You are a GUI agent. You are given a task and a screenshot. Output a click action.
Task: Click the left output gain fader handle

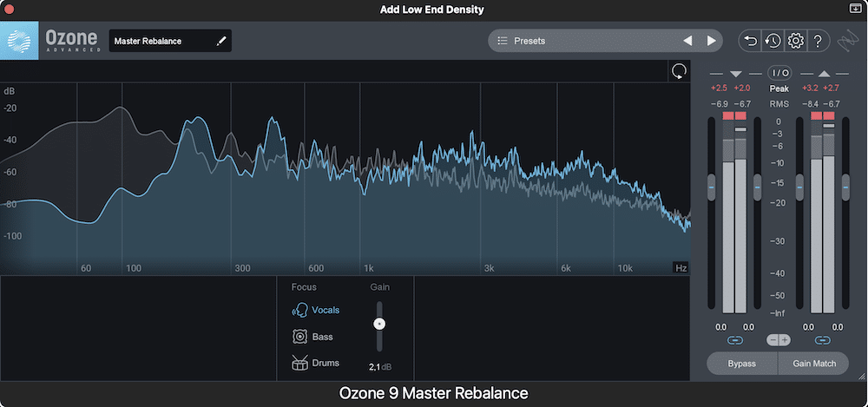pyautogui.click(x=799, y=187)
